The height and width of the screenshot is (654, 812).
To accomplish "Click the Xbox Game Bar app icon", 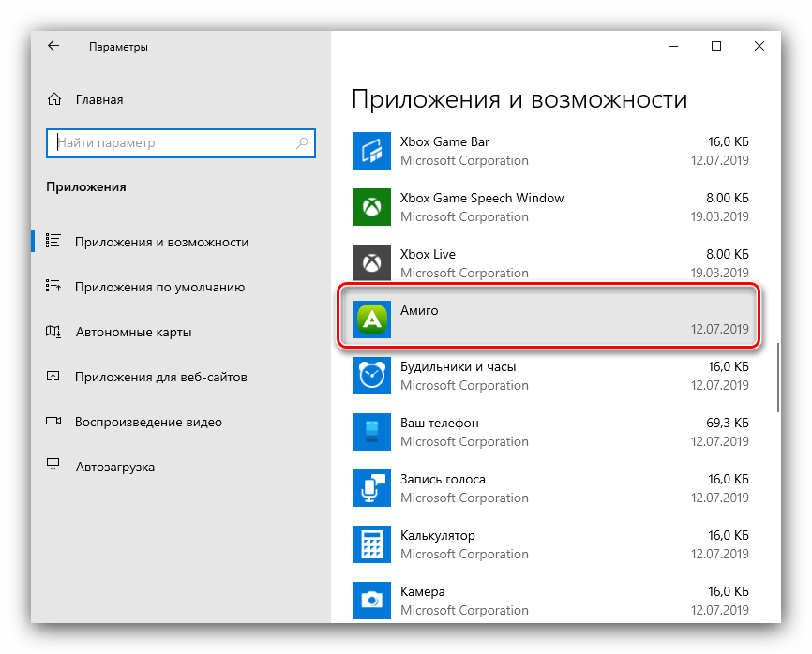I will point(370,151).
